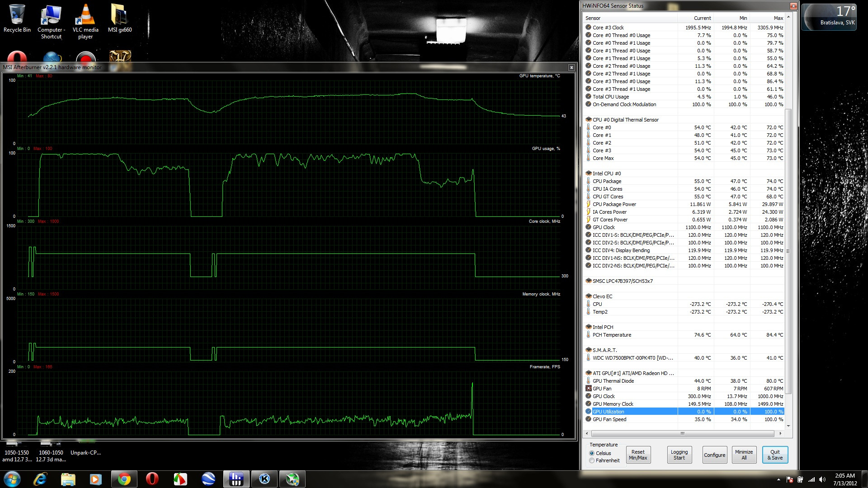Launch Opera from the taskbar

pos(152,479)
